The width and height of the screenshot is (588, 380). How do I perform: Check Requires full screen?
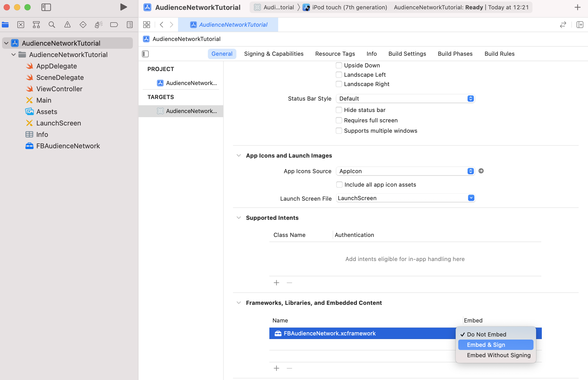click(x=339, y=120)
